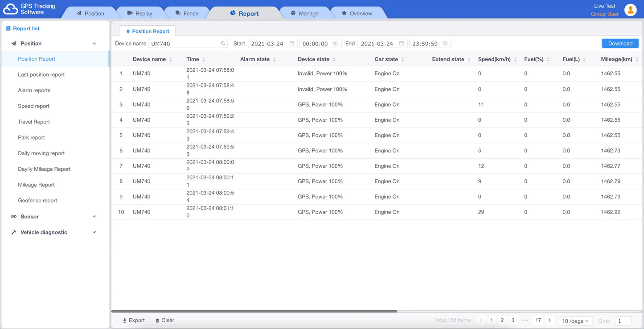Viewport: 644px width, 329px height.
Task: Click the search magnifier in Device name field
Action: coord(222,43)
